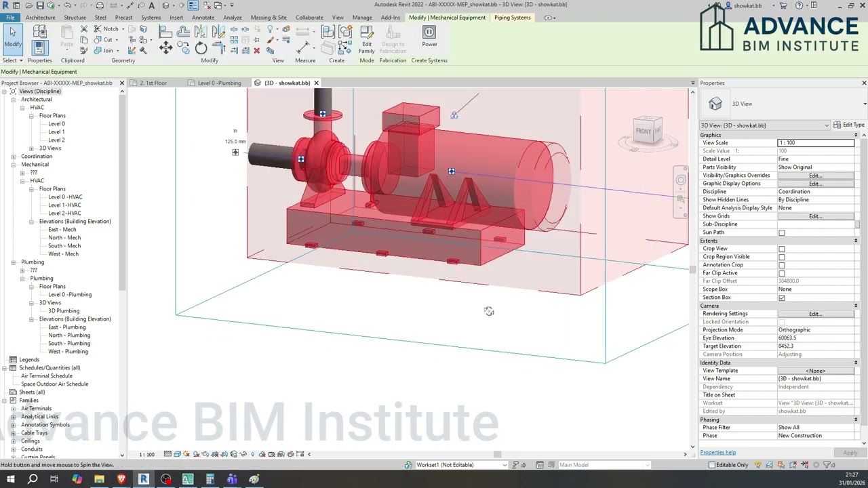The height and width of the screenshot is (488, 868).
Task: Click the red Delete icon
Action: pos(256,51)
